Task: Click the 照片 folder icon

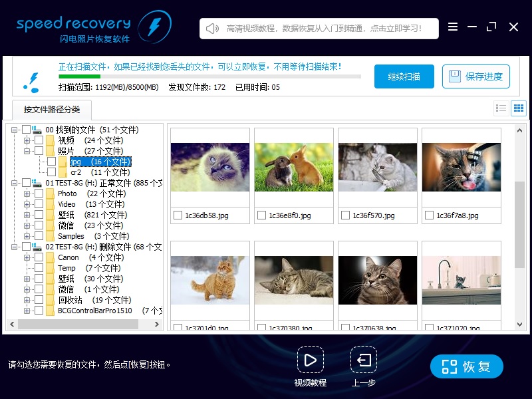Action: (51, 151)
